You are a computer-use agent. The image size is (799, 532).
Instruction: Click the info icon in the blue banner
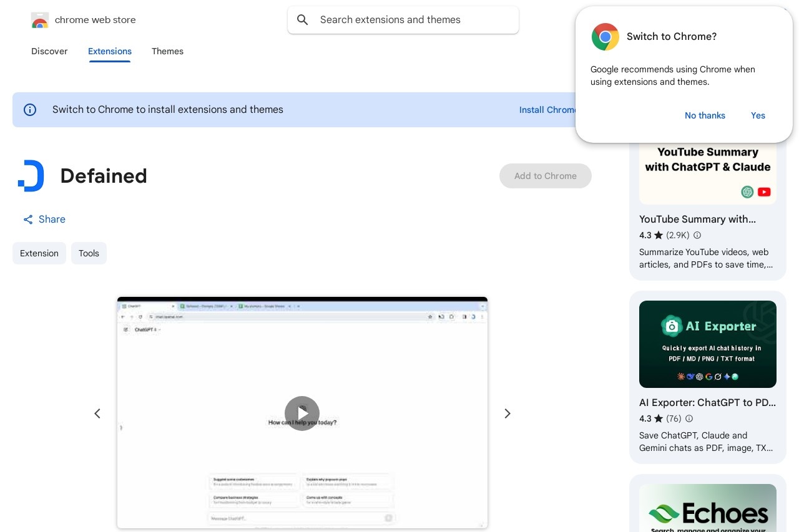(30, 110)
